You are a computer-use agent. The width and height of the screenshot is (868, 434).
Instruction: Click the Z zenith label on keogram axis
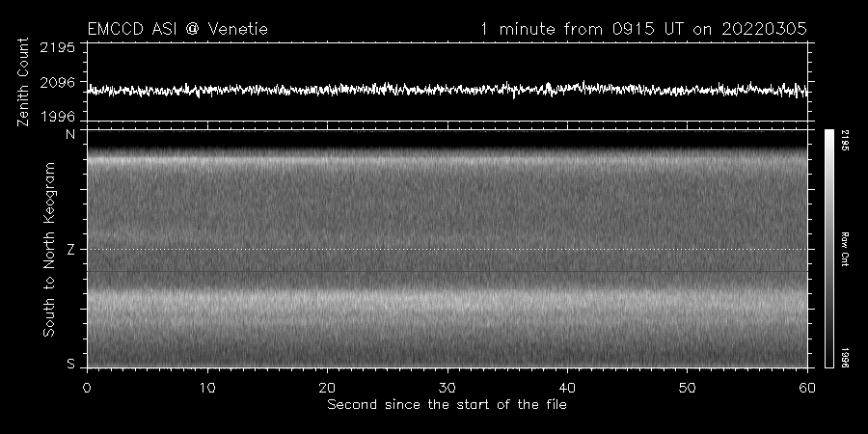point(70,250)
